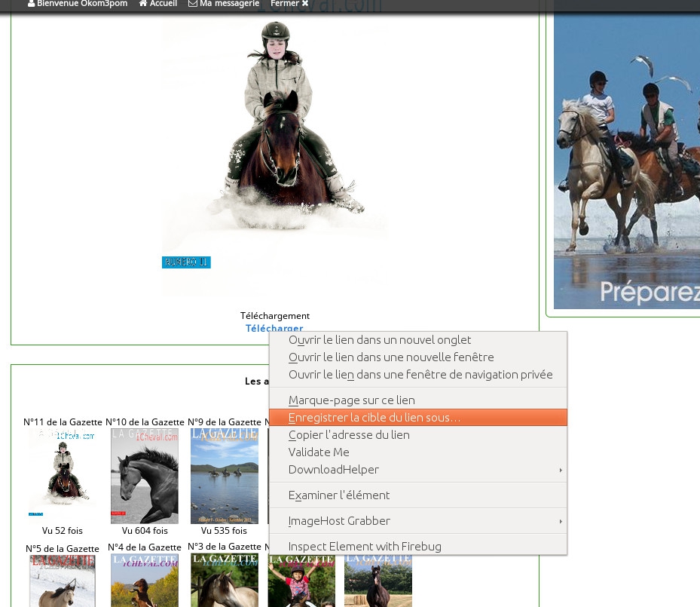Image resolution: width=700 pixels, height=607 pixels.
Task: Choose Ouvrir le lien dans un nouvel onglet
Action: pos(380,340)
